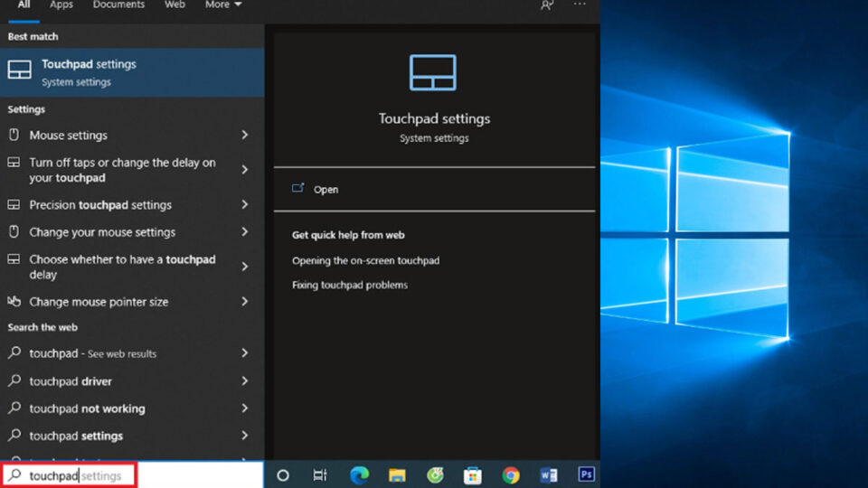Launch Microsoft Word from taskbar
Image resolution: width=868 pixels, height=488 pixels.
coord(549,475)
